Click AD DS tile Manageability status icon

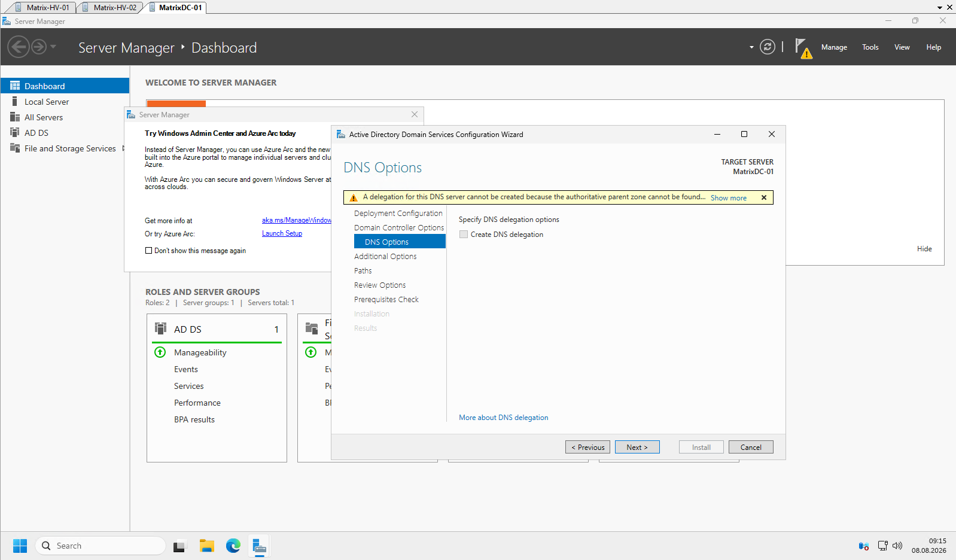[160, 352]
